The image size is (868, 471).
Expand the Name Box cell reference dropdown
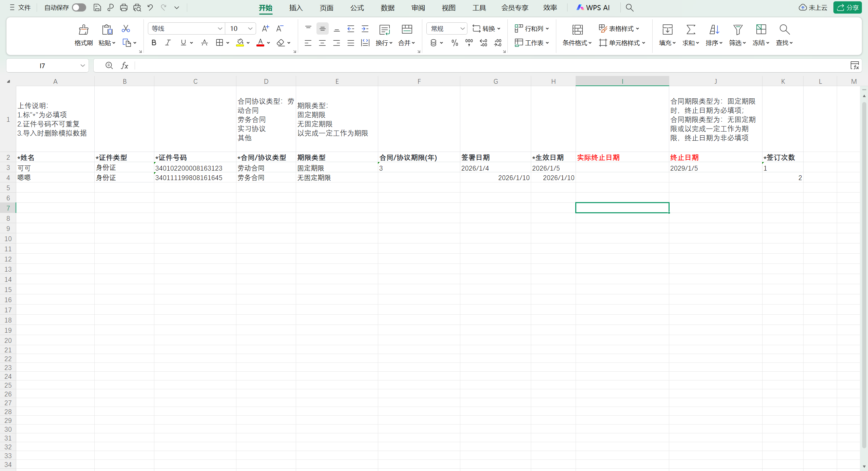(x=82, y=65)
